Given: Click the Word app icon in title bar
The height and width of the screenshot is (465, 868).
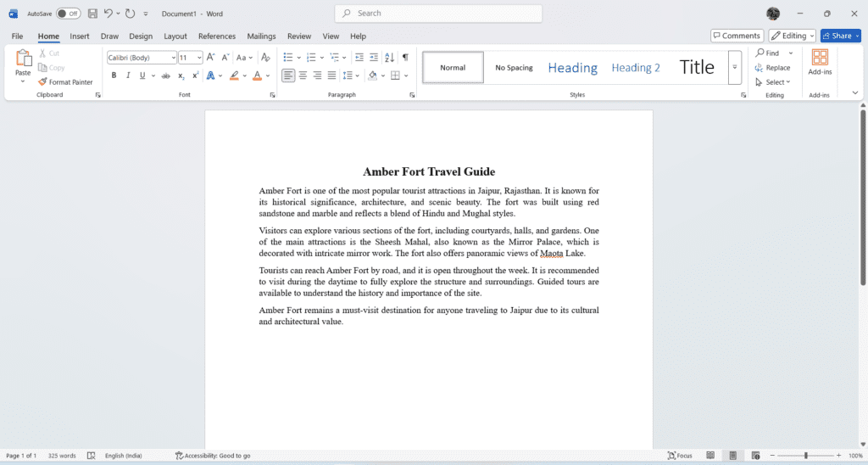Looking at the screenshot, I should pyautogui.click(x=14, y=14).
